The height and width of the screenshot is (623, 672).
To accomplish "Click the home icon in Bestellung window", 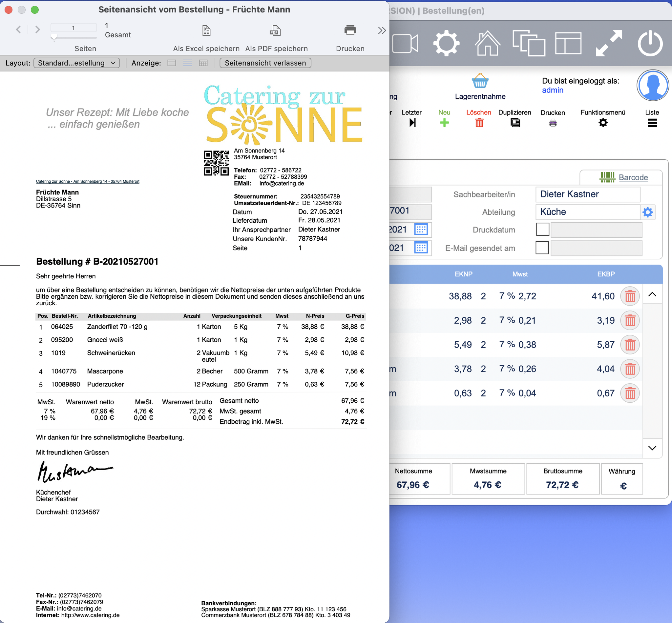I will click(487, 43).
